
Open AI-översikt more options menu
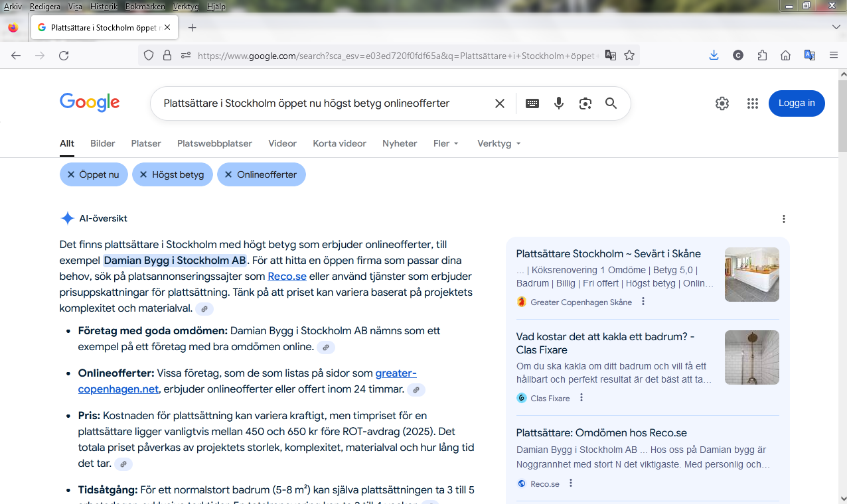tap(784, 219)
